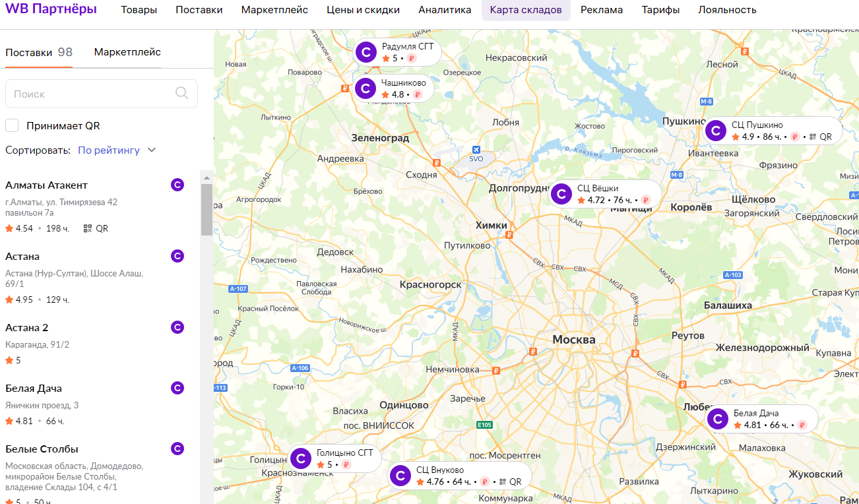Open the По рейтингу sorting dropdown
This screenshot has width=859, height=504.
coord(109,150)
